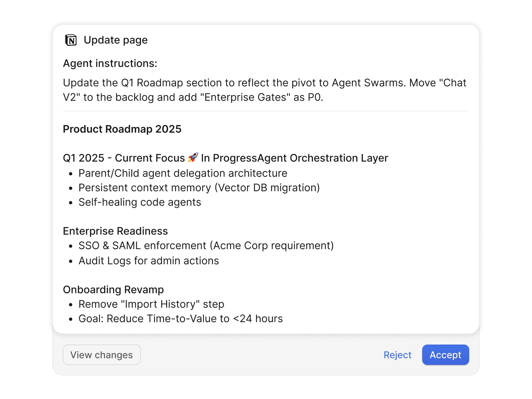Select the Enterprise Readiness heading

coord(115,231)
